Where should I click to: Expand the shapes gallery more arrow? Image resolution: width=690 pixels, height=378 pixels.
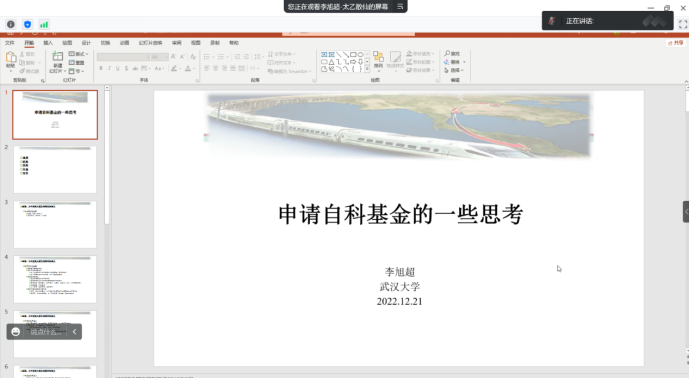(x=367, y=69)
